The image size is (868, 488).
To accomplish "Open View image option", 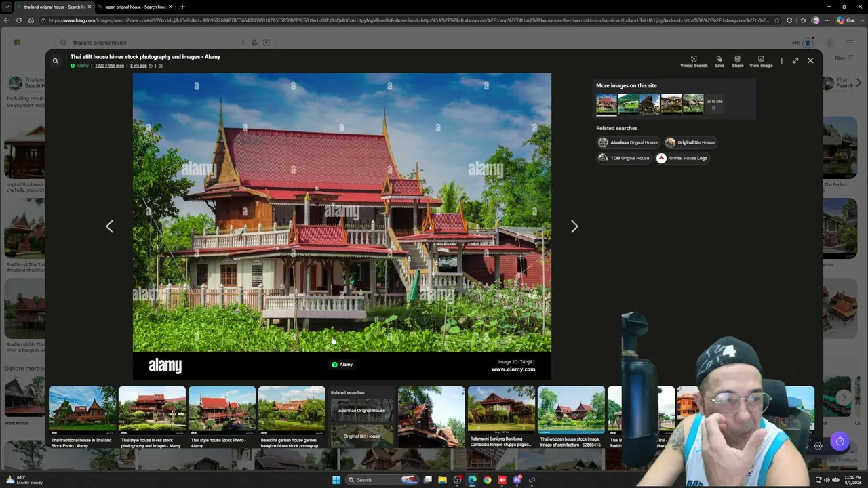I will 761,62.
